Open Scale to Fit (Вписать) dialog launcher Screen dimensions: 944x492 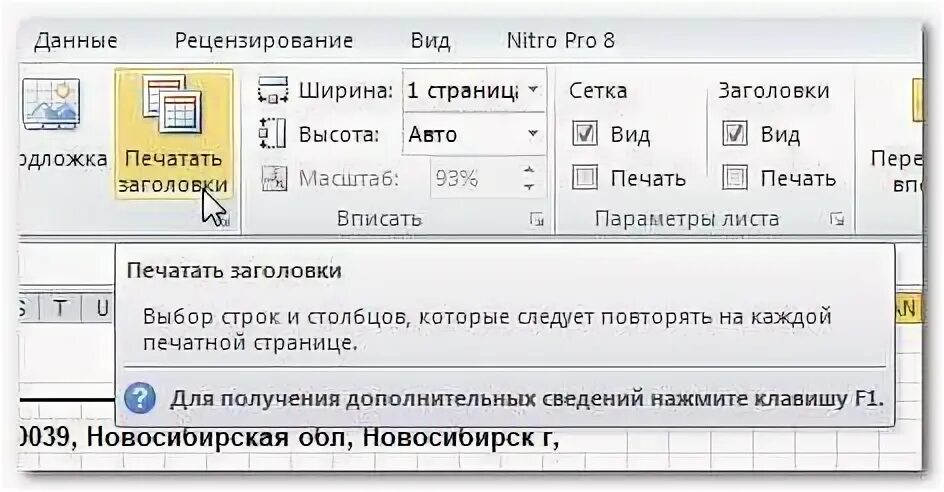537,219
